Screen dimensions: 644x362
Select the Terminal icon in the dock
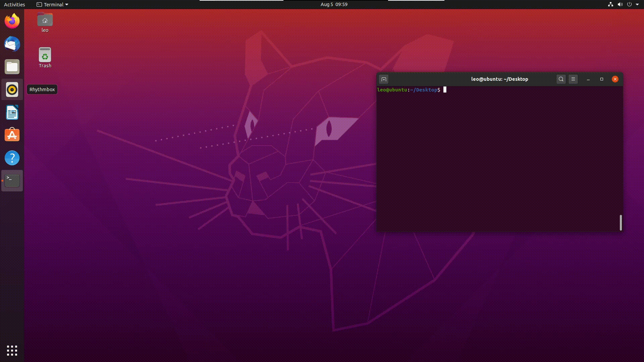[12, 181]
